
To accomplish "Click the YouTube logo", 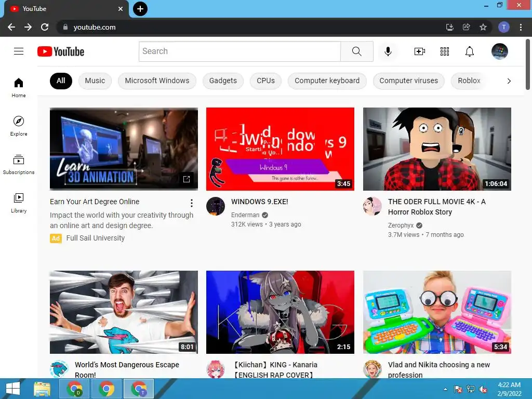I will (x=61, y=51).
